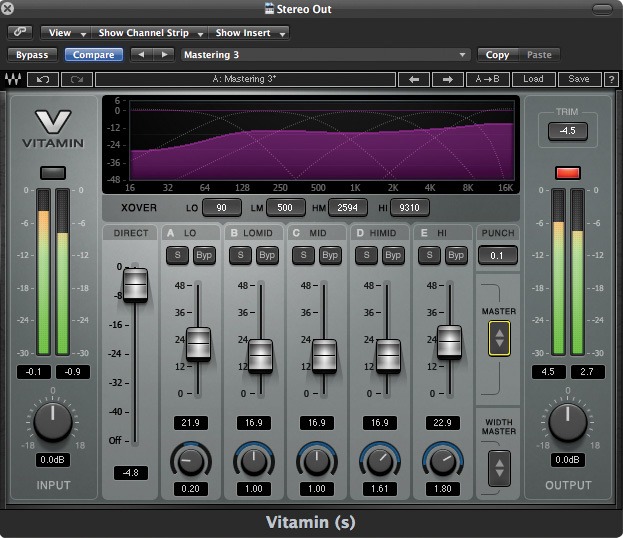Go to next Waves preset with right arrow
The image size is (623, 538).
coord(448,79)
